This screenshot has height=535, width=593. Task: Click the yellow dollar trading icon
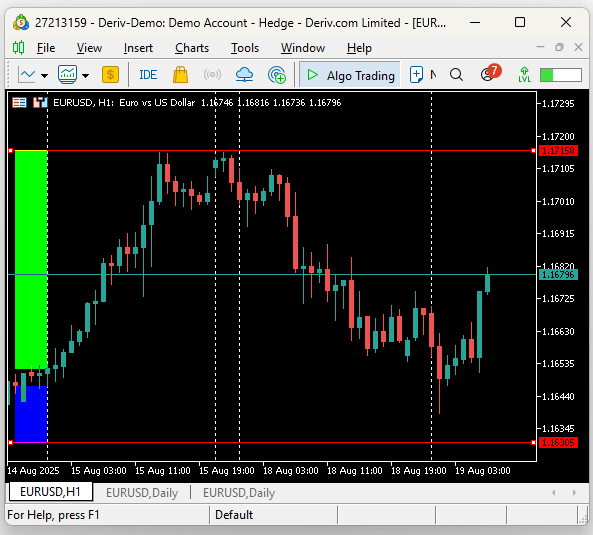110,74
